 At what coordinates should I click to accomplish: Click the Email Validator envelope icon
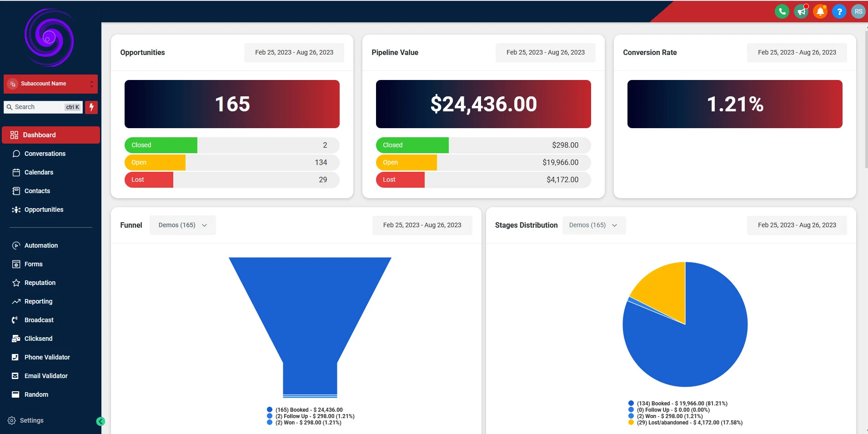click(15, 376)
